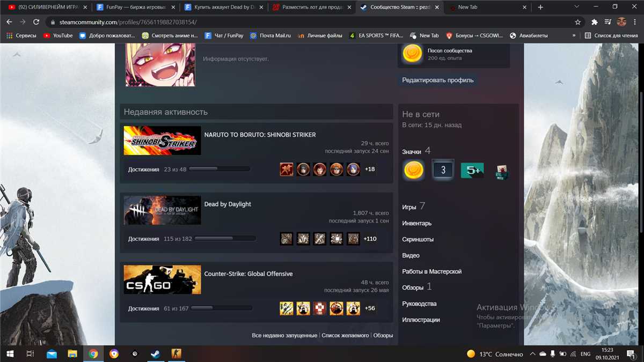Open the Работы в Мастерской link
The width and height of the screenshot is (644, 362).
click(432, 271)
